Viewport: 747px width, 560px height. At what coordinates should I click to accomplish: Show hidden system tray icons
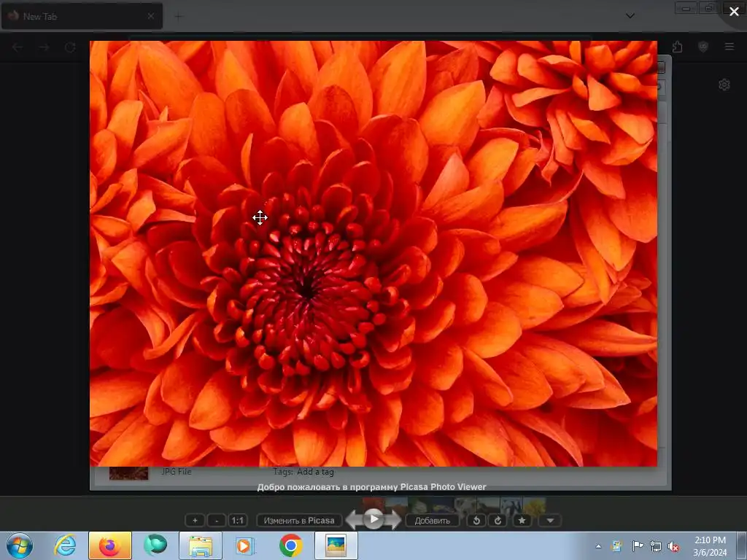(598, 546)
